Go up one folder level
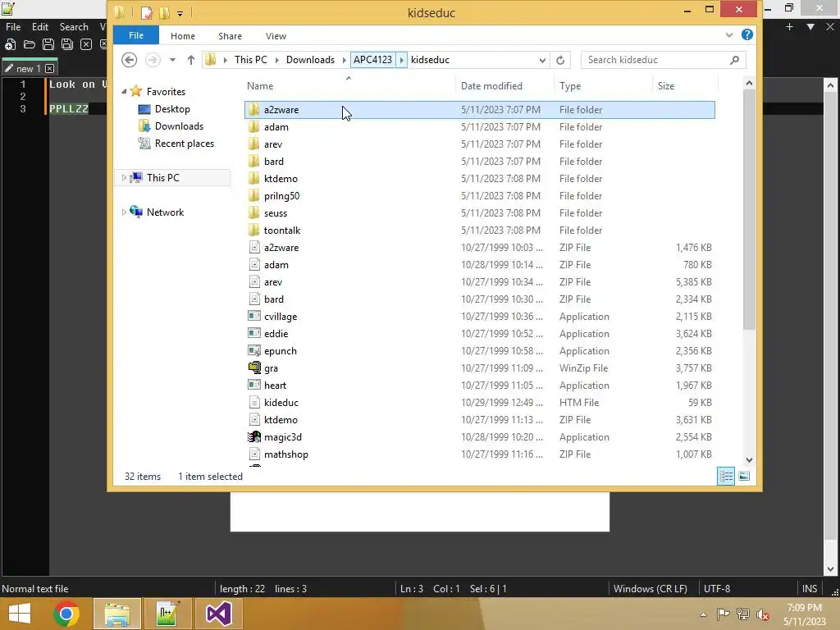Image resolution: width=840 pixels, height=630 pixels. point(190,60)
